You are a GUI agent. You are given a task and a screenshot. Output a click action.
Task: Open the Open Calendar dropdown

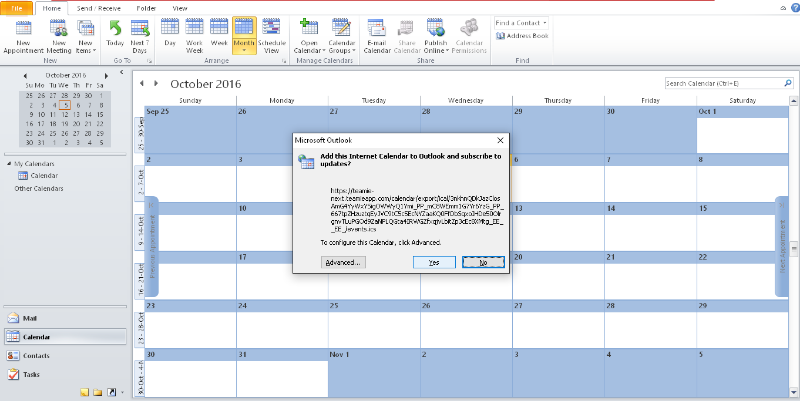coord(309,36)
